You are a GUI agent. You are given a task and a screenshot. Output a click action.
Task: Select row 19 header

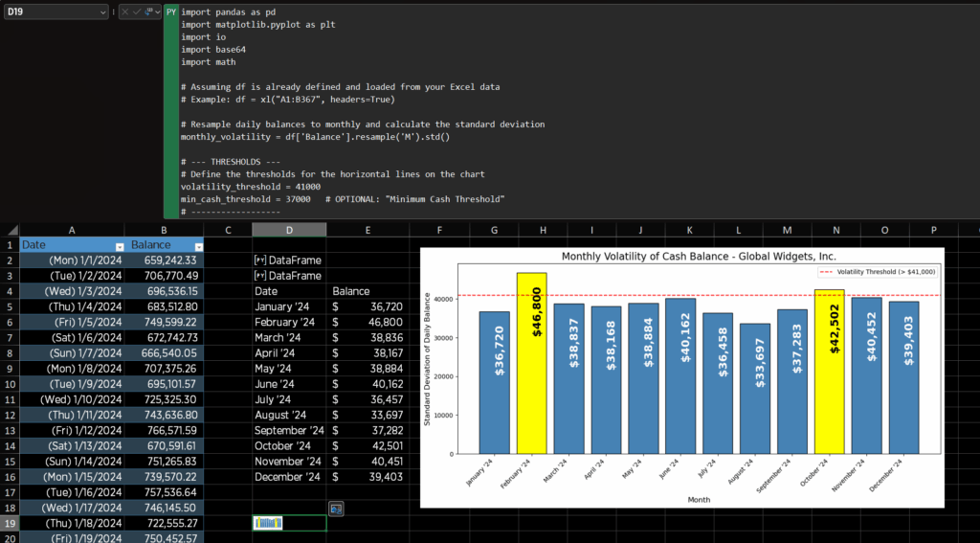click(x=10, y=523)
